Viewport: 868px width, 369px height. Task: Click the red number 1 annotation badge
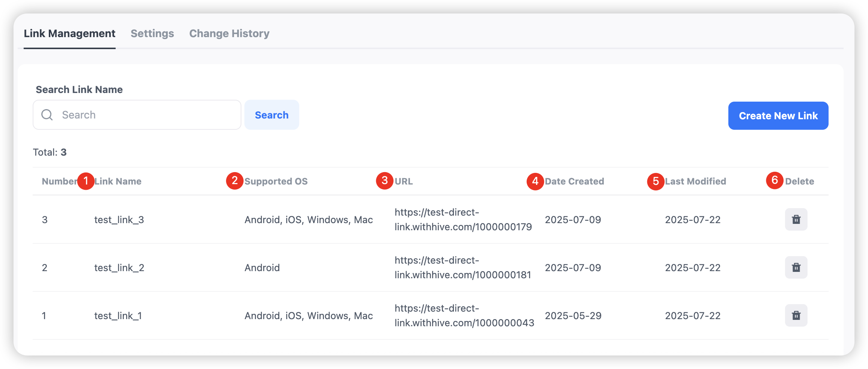tap(86, 181)
